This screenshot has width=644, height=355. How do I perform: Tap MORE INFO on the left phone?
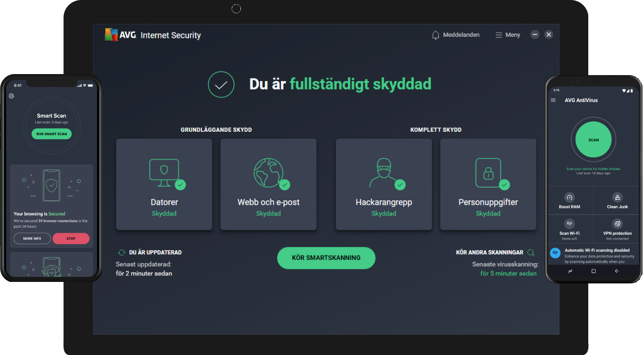click(32, 239)
